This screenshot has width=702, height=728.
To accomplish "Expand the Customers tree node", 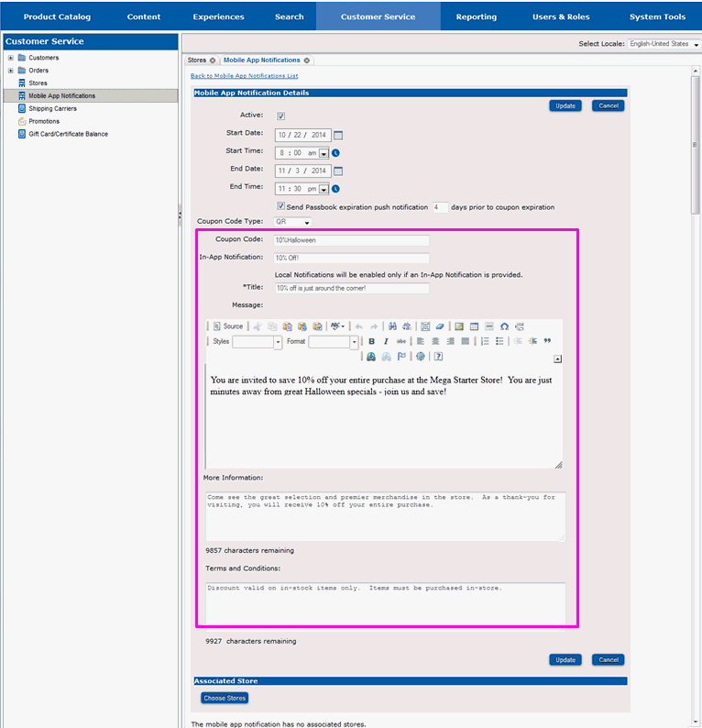I will pyautogui.click(x=11, y=58).
